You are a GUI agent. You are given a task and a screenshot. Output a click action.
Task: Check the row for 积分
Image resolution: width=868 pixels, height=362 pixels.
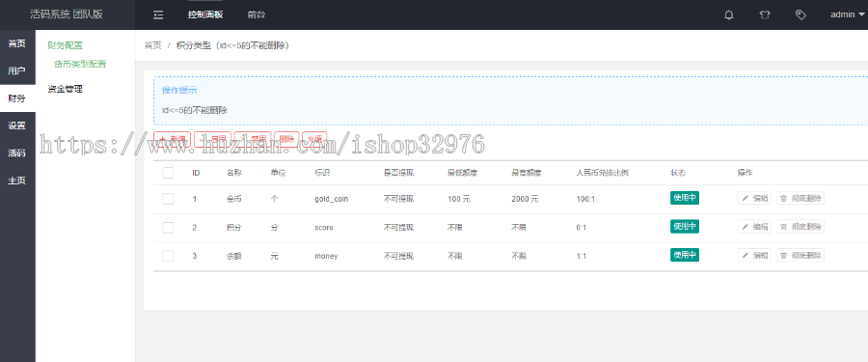pyautogui.click(x=168, y=227)
